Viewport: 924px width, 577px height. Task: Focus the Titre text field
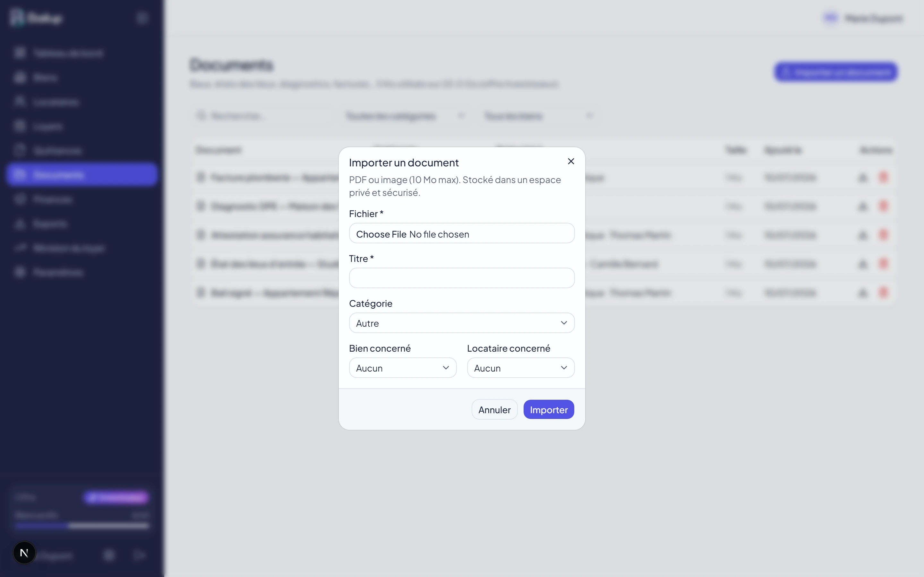pyautogui.click(x=462, y=278)
